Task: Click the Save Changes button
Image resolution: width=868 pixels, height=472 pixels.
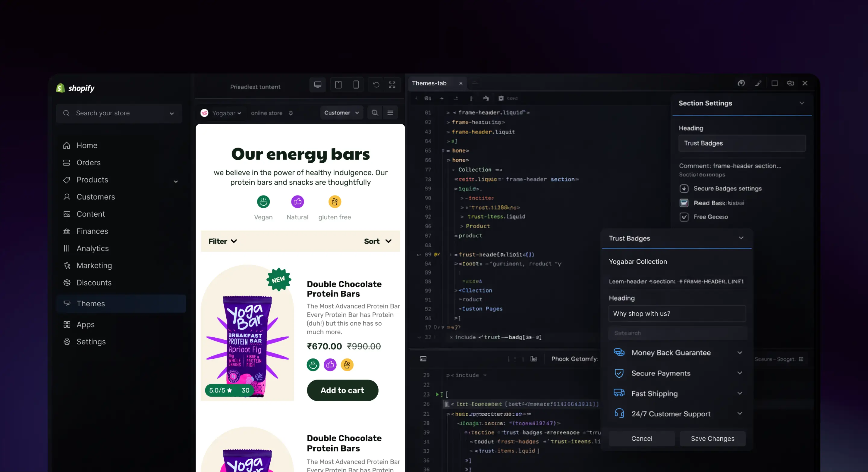Action: pos(712,438)
